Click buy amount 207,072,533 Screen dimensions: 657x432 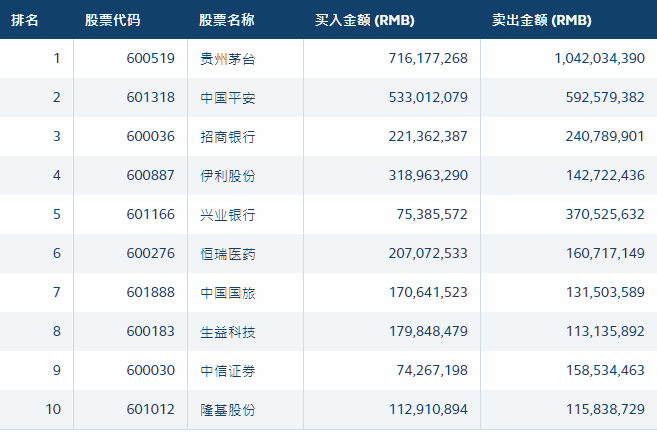tap(428, 253)
